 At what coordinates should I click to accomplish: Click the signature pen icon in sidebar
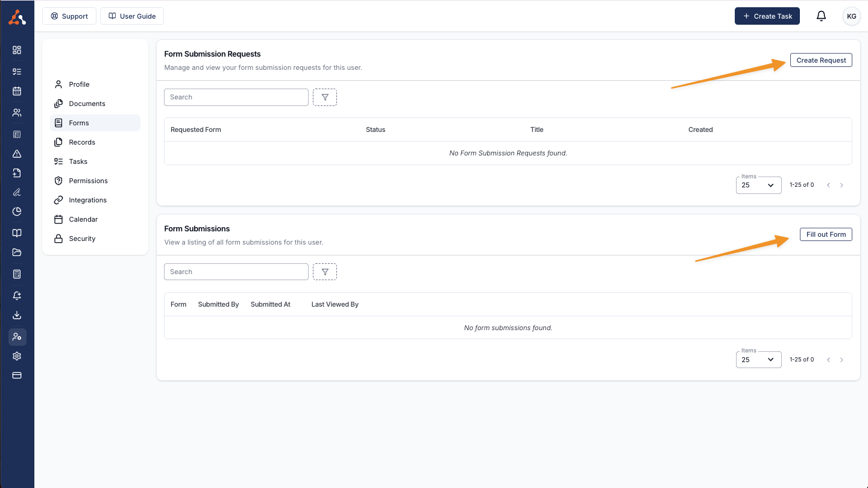[17, 192]
